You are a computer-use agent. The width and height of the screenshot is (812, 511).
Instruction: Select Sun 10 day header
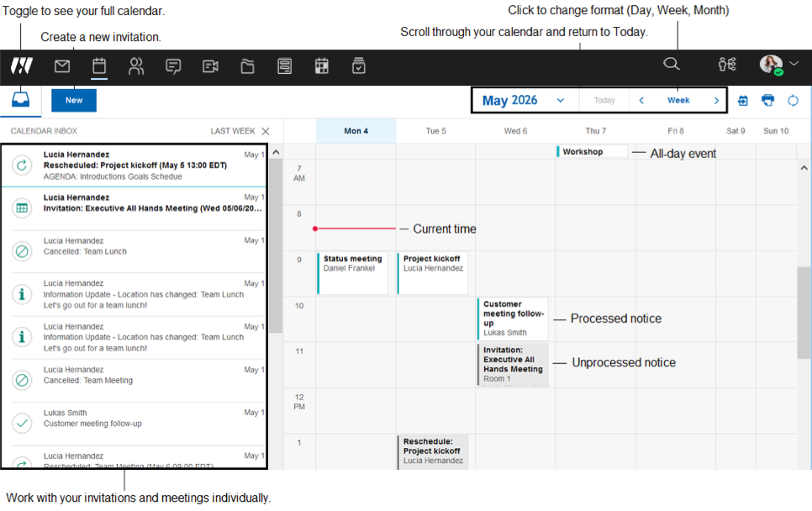coord(776,131)
